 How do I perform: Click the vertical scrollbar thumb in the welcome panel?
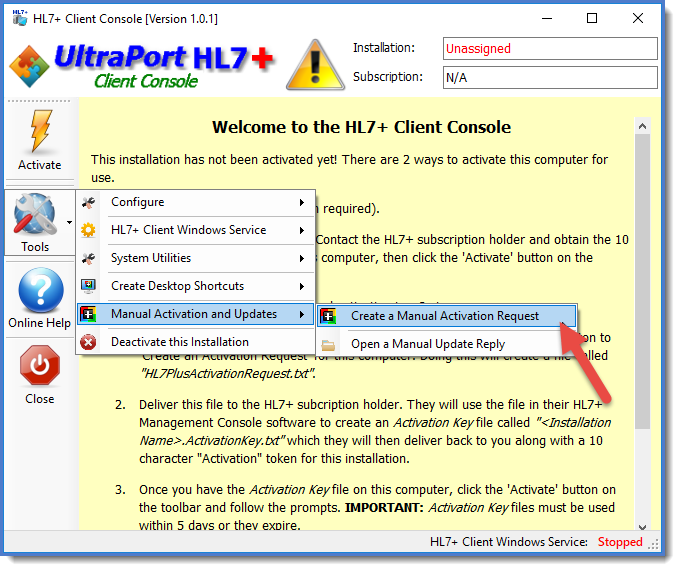642,281
